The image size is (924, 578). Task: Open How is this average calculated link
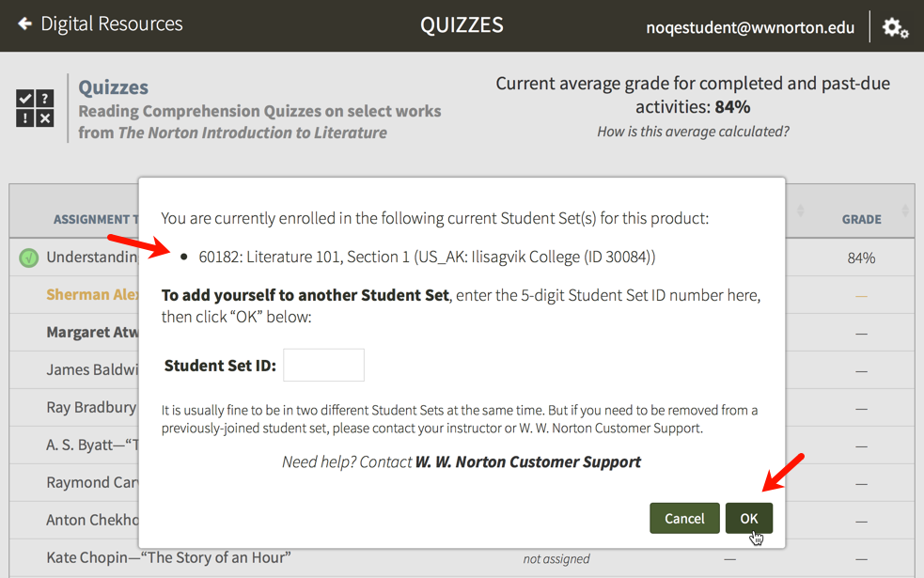coord(693,132)
